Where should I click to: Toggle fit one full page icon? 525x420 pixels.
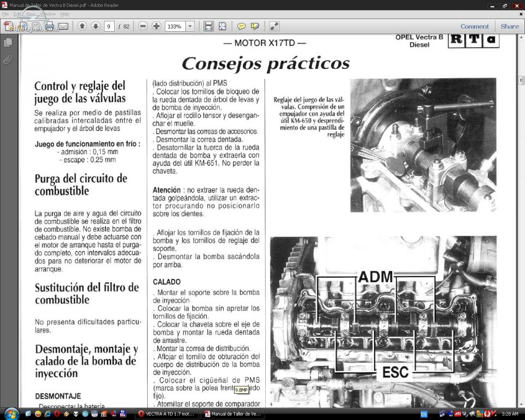(x=223, y=26)
